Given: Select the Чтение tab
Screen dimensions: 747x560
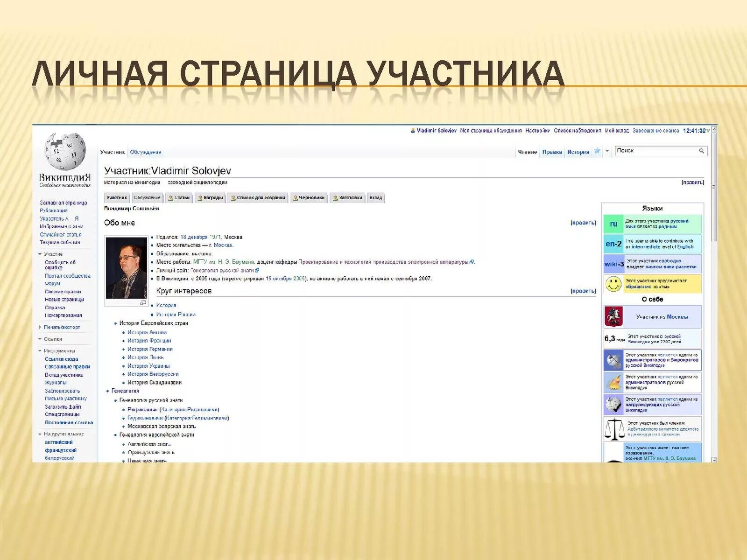Looking at the screenshot, I should click(x=528, y=152).
